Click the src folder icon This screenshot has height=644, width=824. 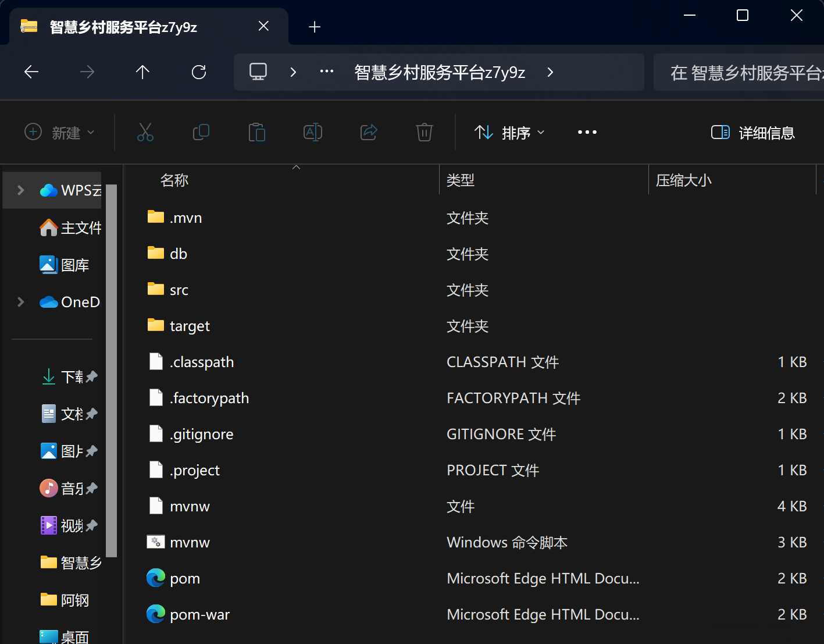pyautogui.click(x=156, y=289)
